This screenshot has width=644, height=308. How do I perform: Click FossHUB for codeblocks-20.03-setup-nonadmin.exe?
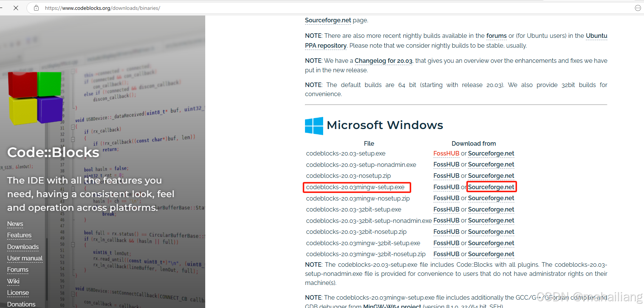pyautogui.click(x=446, y=165)
